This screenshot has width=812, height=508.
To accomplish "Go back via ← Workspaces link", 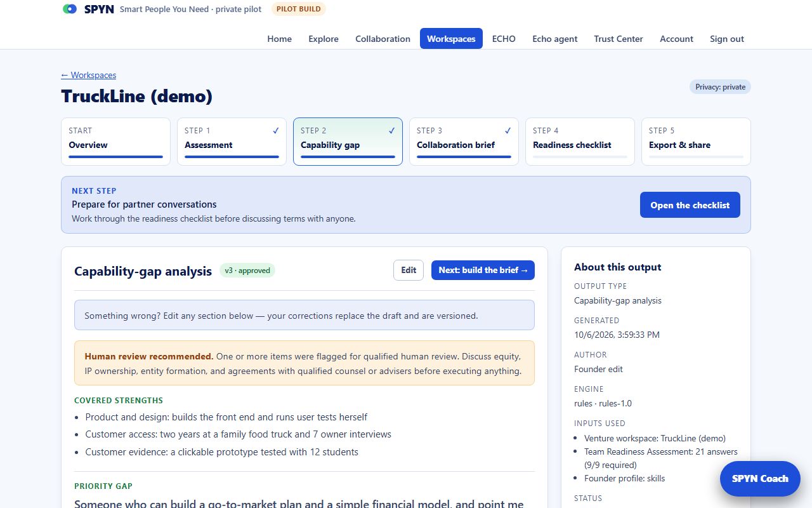I will coord(88,75).
